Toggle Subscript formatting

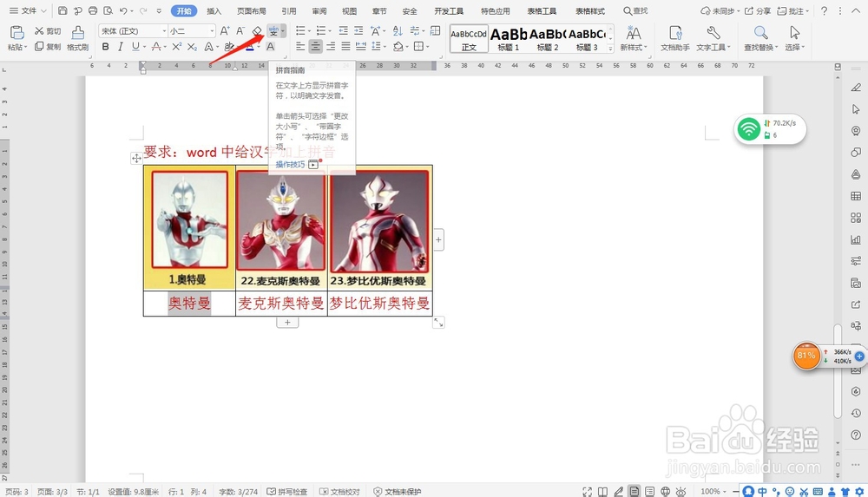(192, 47)
